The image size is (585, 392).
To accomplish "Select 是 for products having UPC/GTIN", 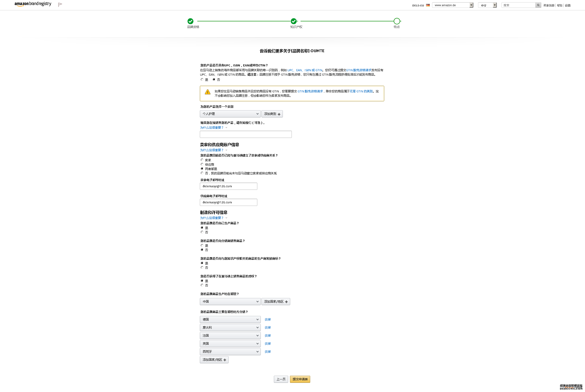I will pyautogui.click(x=202, y=80).
